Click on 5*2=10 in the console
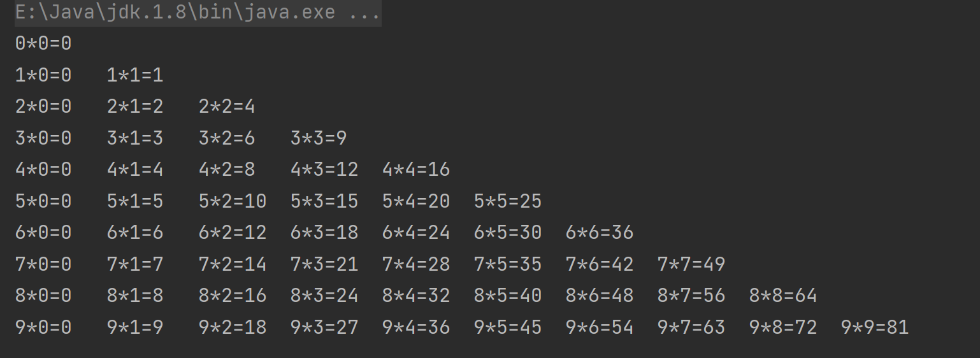Image resolution: width=980 pixels, height=358 pixels. pos(233,201)
